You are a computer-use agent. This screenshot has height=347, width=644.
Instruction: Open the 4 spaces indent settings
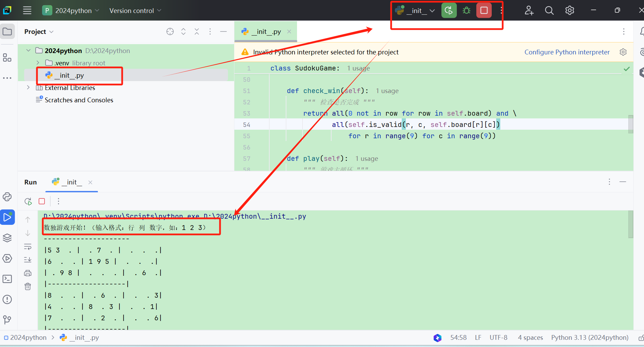click(x=530, y=337)
